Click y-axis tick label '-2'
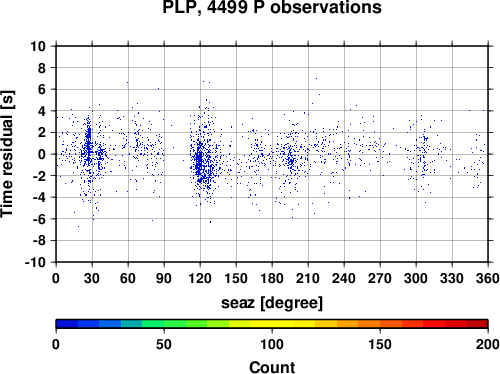This screenshot has width=500, height=374. (39, 176)
